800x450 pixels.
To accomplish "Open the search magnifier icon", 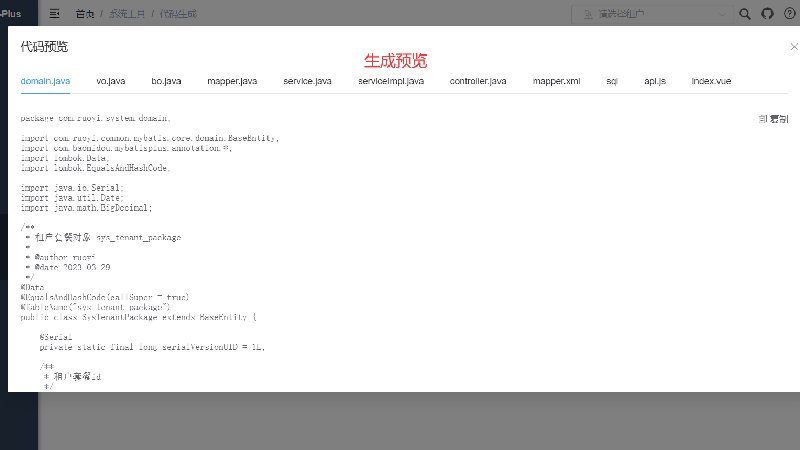I will [744, 14].
